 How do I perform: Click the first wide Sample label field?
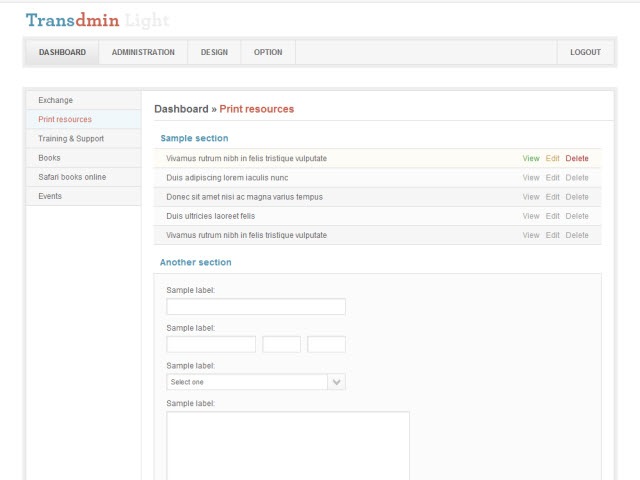[256, 307]
